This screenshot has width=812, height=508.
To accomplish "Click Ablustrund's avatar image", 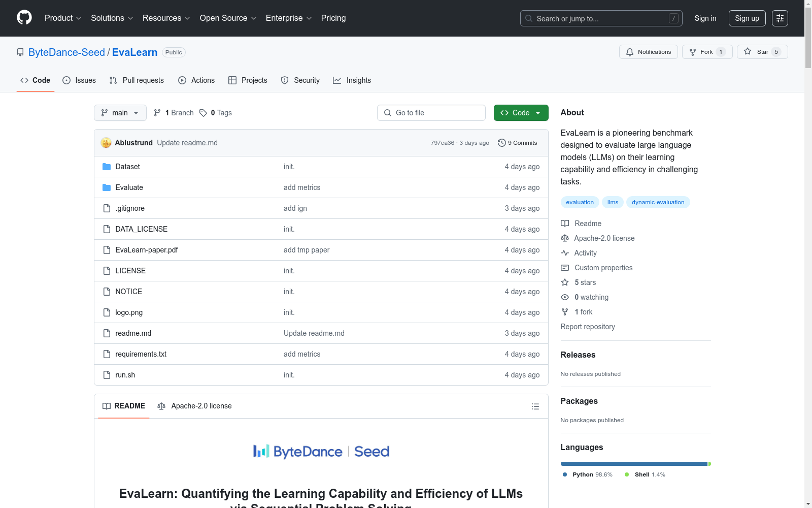I will click(106, 143).
